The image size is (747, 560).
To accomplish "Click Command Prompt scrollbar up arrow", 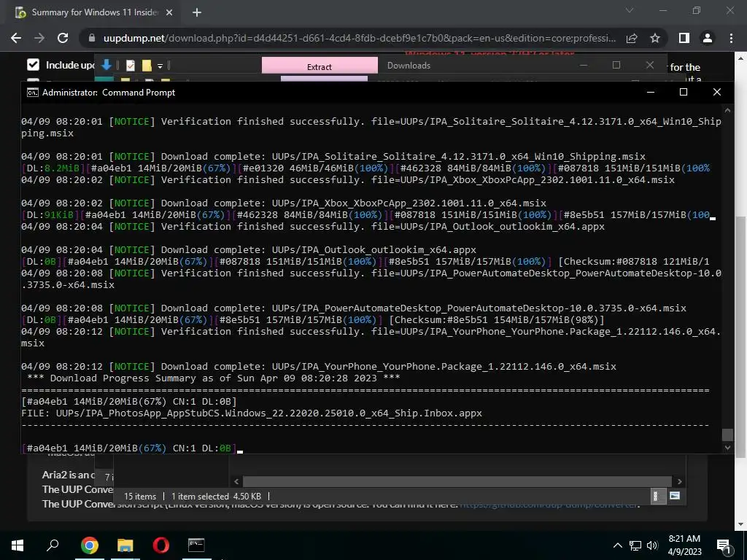I will [727, 110].
